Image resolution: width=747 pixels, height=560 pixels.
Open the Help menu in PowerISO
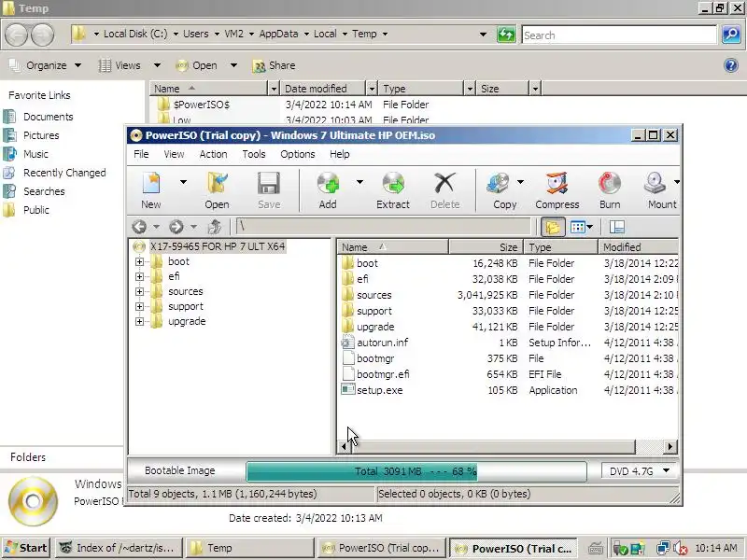[339, 154]
